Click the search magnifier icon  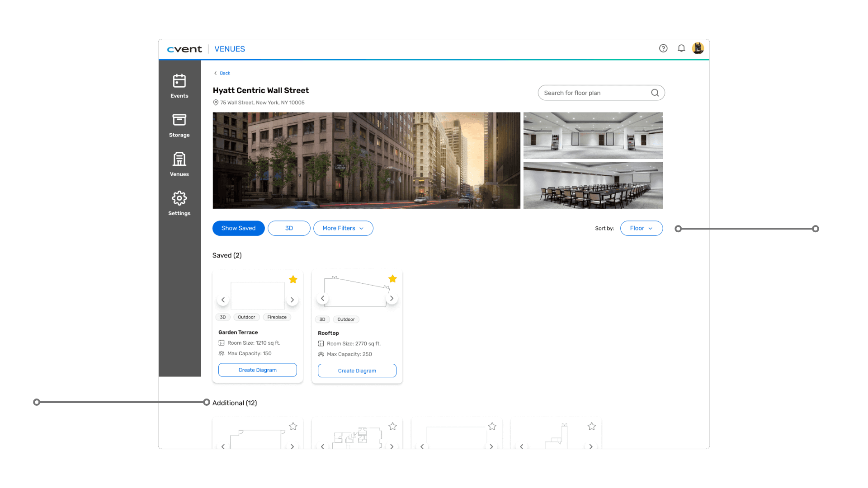[x=655, y=93]
